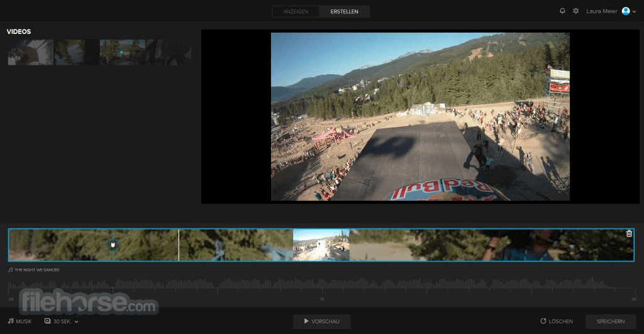
Task: Click the white playhead line on the timeline
Action: point(179,245)
